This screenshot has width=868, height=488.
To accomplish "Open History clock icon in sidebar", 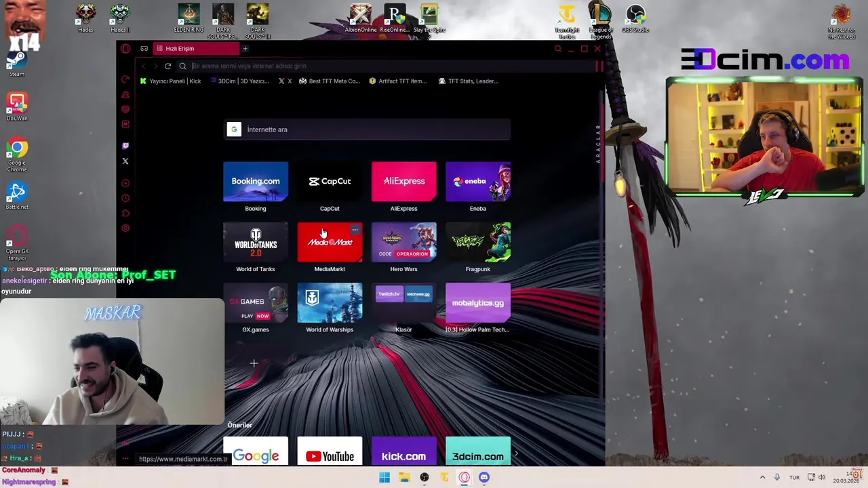I will pos(125,199).
